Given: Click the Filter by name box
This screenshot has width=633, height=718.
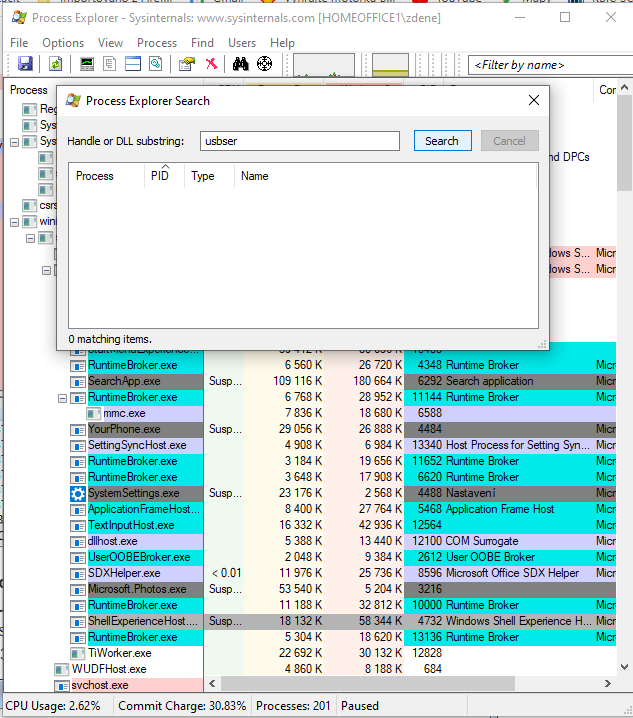Looking at the screenshot, I should coord(530,65).
